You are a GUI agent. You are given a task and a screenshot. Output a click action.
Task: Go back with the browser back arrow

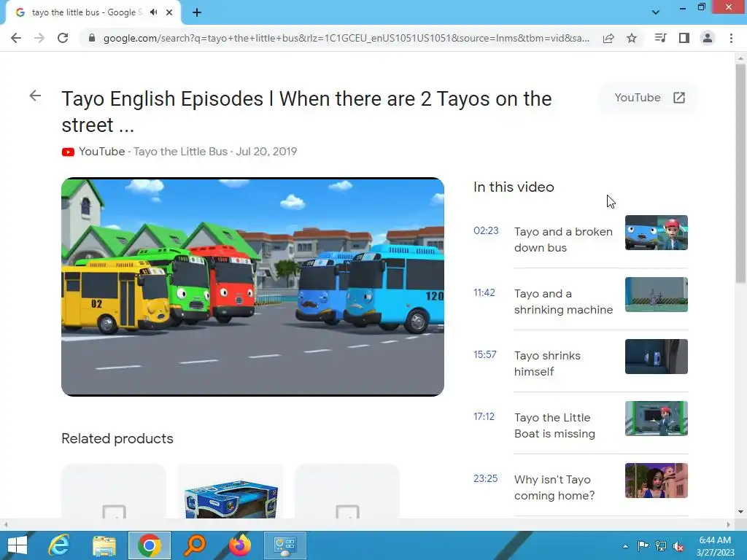tap(16, 38)
